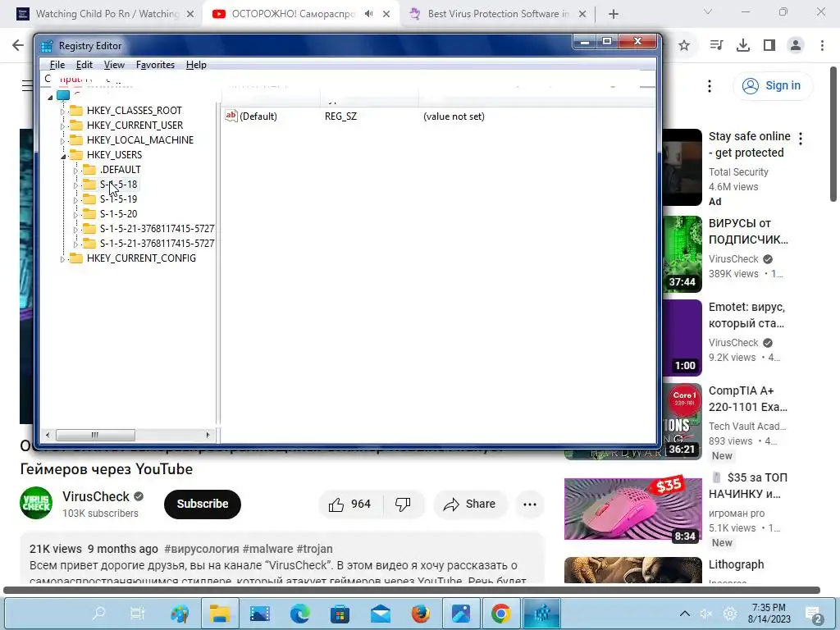Launch Firefox from the taskbar
840x630 pixels.
point(421,614)
